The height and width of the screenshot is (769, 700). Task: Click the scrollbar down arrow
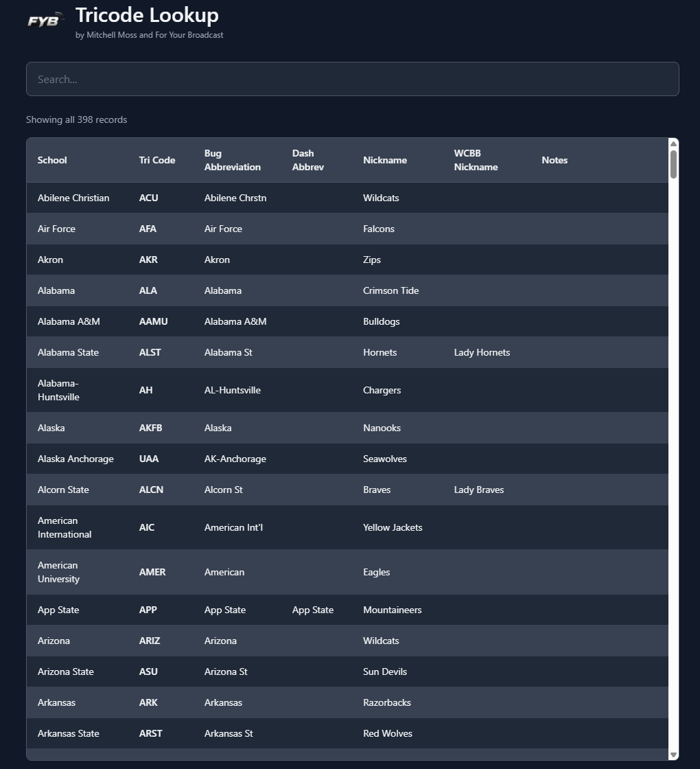pyautogui.click(x=673, y=755)
